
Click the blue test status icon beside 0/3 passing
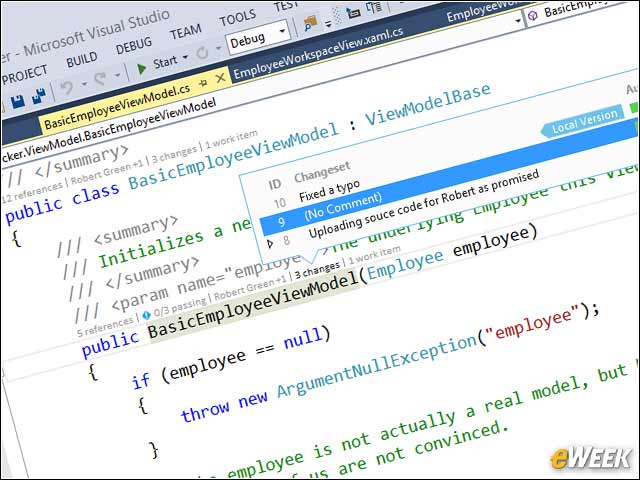pos(146,315)
